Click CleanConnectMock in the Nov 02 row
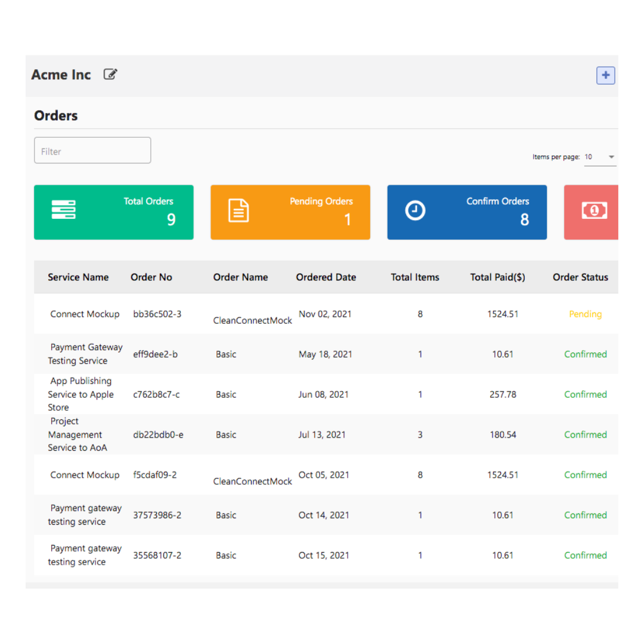The image size is (644, 644). point(252,321)
